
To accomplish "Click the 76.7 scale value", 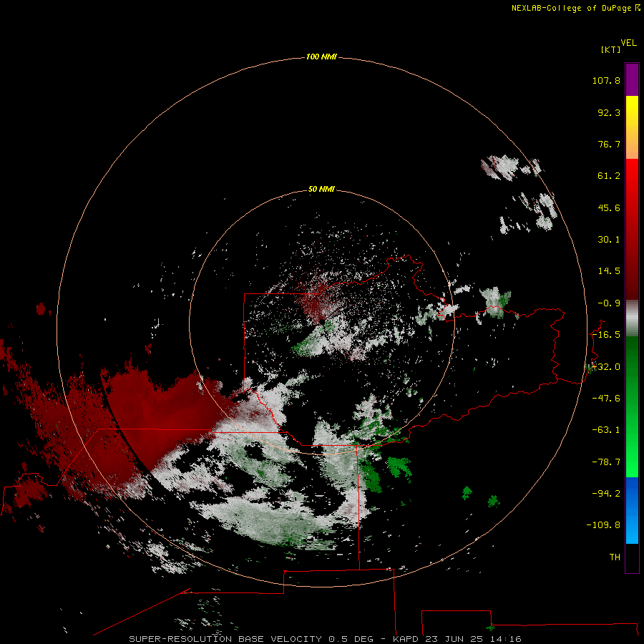I will pyautogui.click(x=609, y=144).
